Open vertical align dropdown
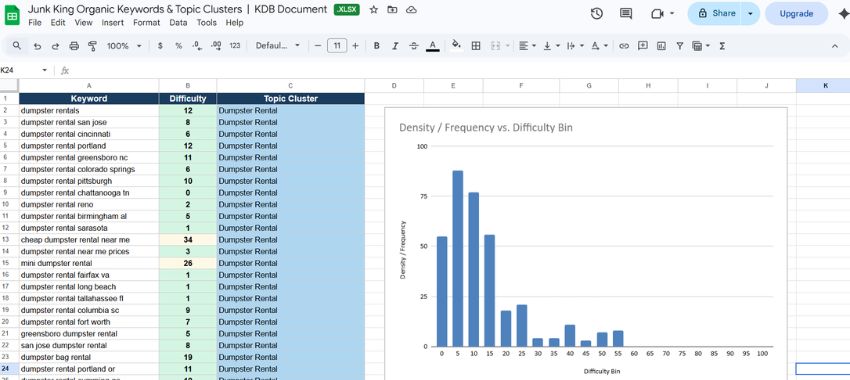The height and width of the screenshot is (380, 850). (x=550, y=46)
